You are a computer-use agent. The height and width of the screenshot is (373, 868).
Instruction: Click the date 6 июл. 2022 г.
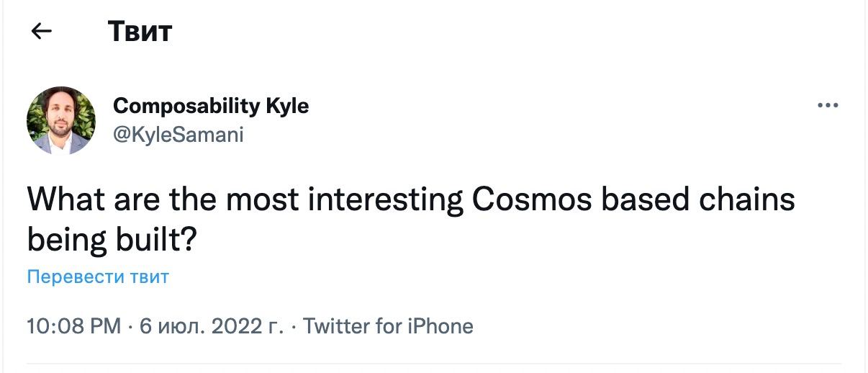(x=210, y=326)
